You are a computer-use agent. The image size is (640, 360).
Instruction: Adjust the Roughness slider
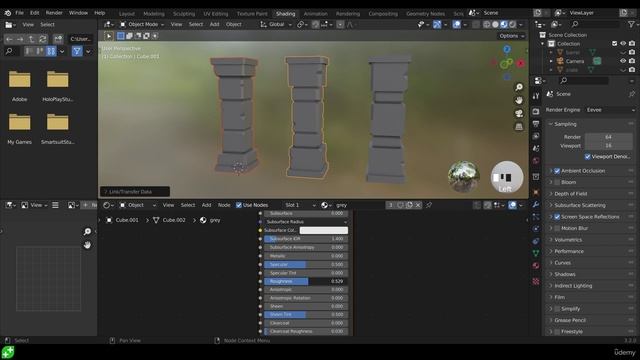pyautogui.click(x=306, y=281)
